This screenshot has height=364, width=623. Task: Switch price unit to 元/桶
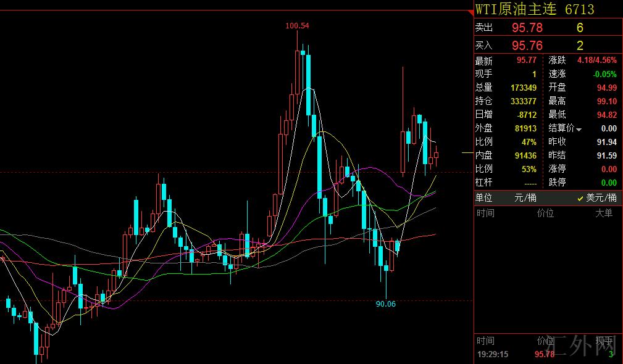(x=525, y=198)
